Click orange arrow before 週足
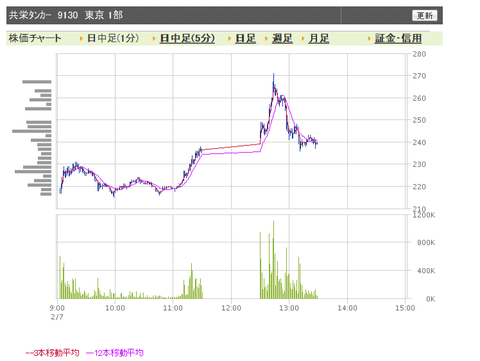This screenshot has width=480, height=361. click(x=266, y=39)
